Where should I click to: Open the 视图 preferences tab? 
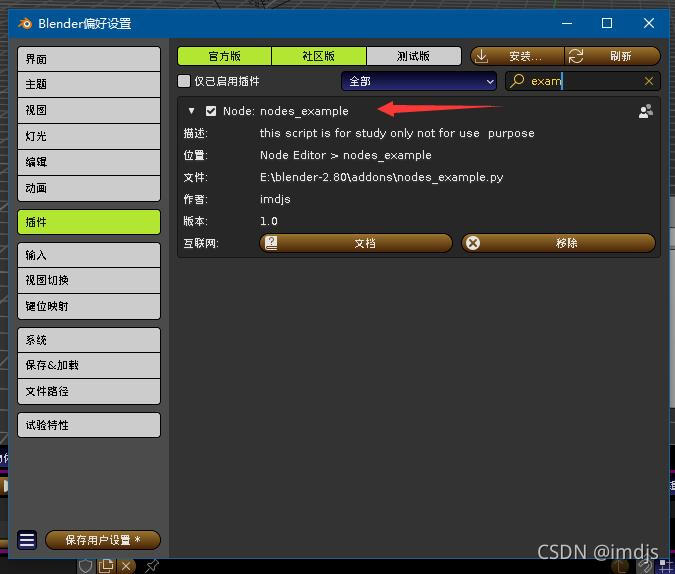pyautogui.click(x=89, y=110)
